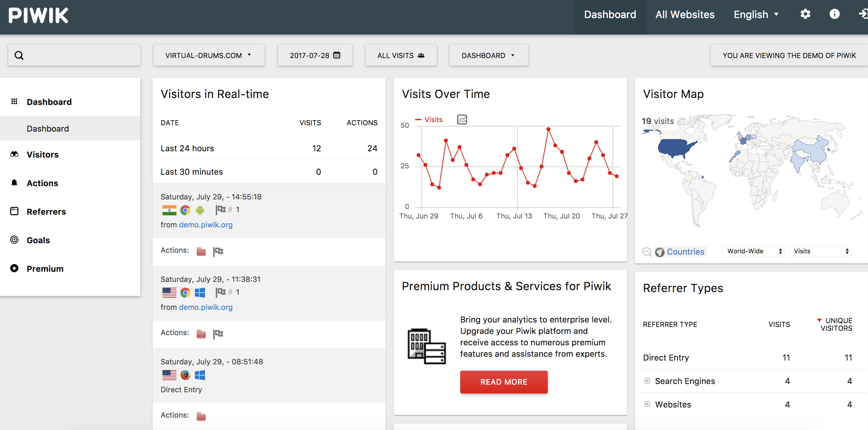
Task: Sort by Unique Visitors column
Action: [x=836, y=324]
